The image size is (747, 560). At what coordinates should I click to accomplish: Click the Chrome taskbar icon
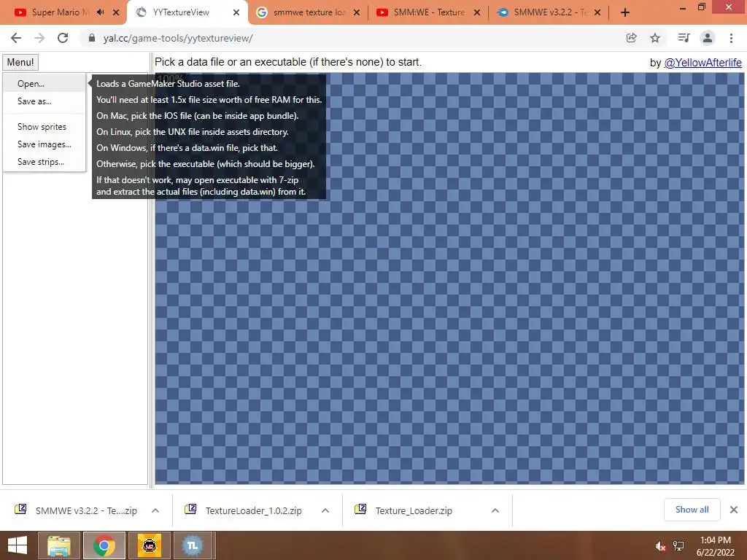click(104, 545)
